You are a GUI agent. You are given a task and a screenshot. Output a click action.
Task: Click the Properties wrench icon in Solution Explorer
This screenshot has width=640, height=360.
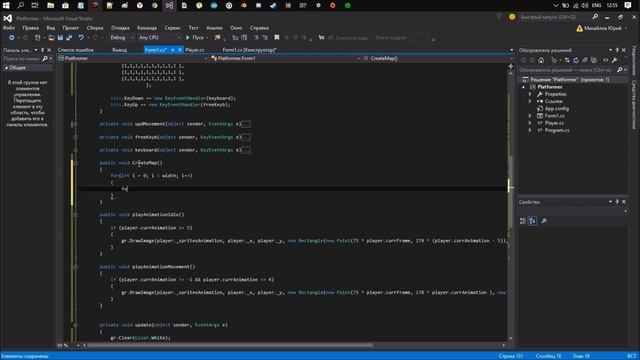tap(615, 60)
